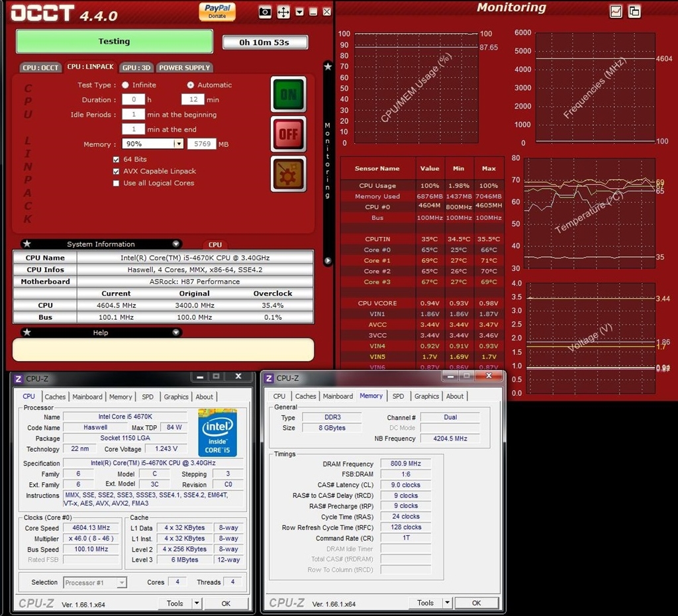Click the Temperature graph in Monitoring
This screenshot has height=616, width=678.
590,213
